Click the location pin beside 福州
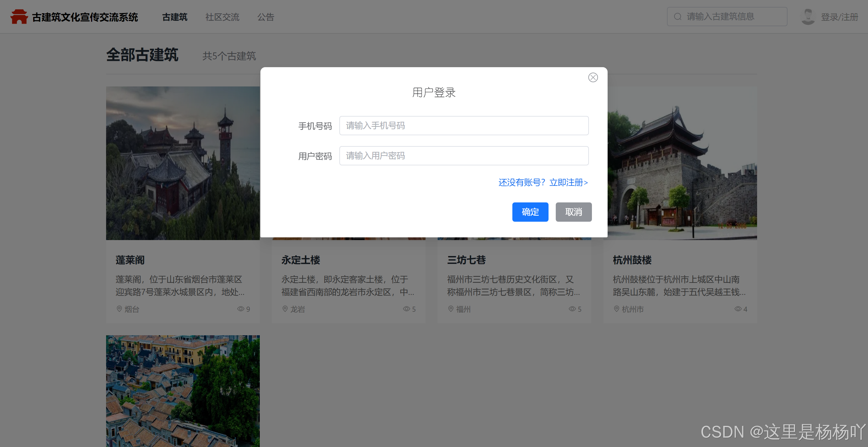Image resolution: width=868 pixels, height=447 pixels. coord(451,308)
